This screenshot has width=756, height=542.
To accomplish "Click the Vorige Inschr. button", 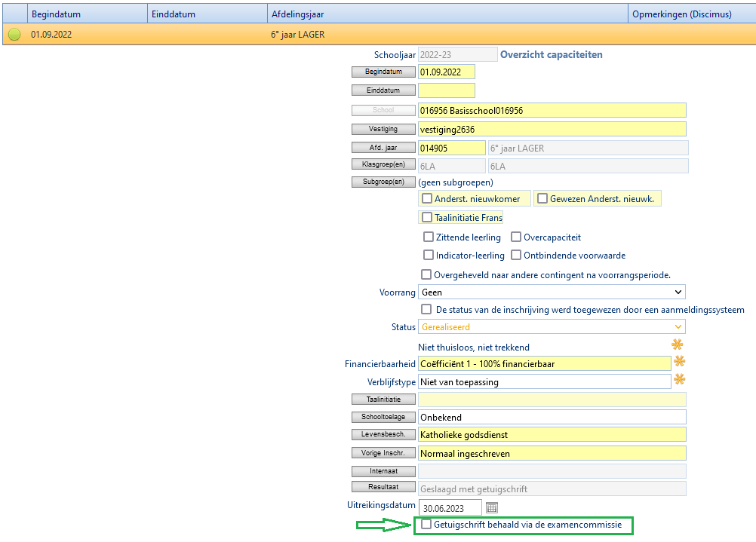I will click(x=383, y=453).
